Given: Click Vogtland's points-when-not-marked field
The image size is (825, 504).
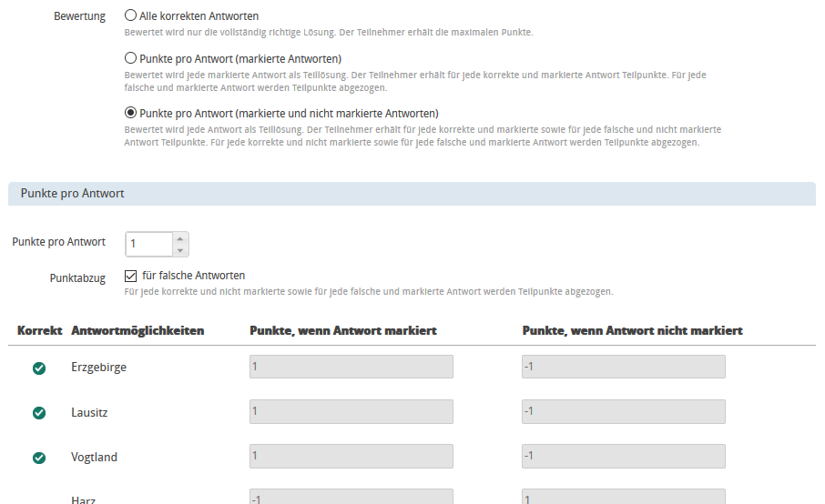Looking at the screenshot, I should coord(623,456).
